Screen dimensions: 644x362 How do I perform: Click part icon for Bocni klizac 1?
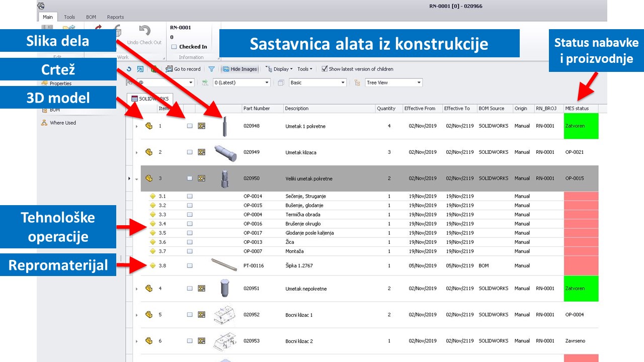(x=149, y=315)
